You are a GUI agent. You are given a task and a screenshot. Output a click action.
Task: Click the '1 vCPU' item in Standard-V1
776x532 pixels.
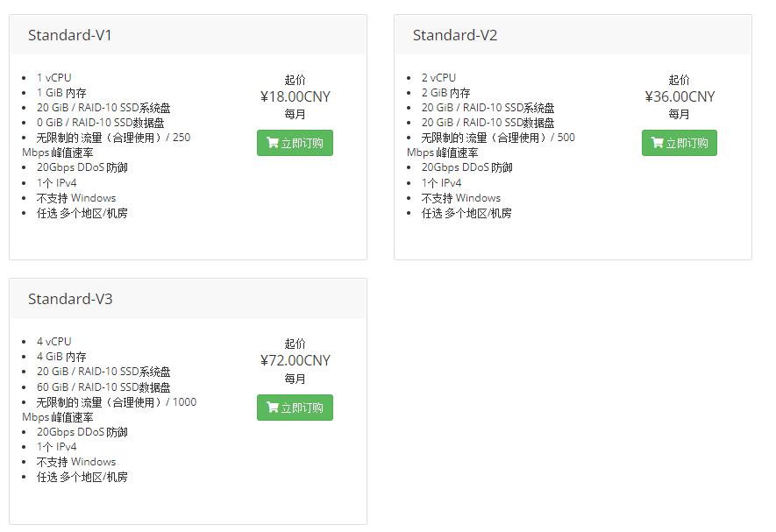[x=54, y=78]
